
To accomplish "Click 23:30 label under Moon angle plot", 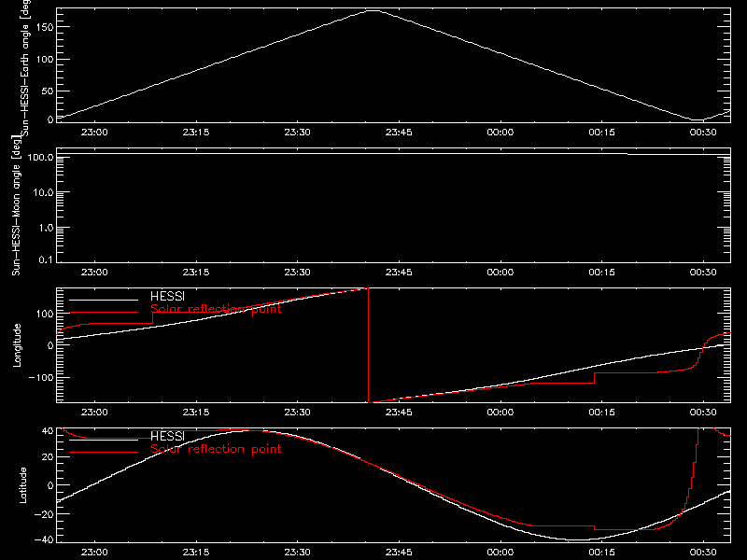I will pyautogui.click(x=297, y=273).
